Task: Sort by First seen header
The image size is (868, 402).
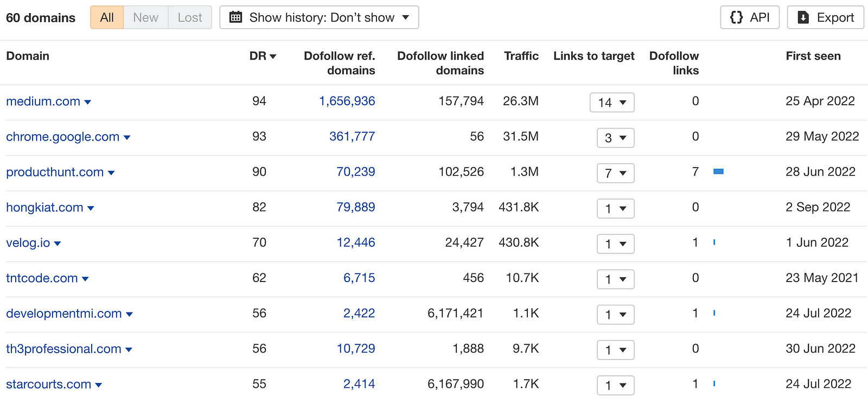Action: click(x=813, y=56)
